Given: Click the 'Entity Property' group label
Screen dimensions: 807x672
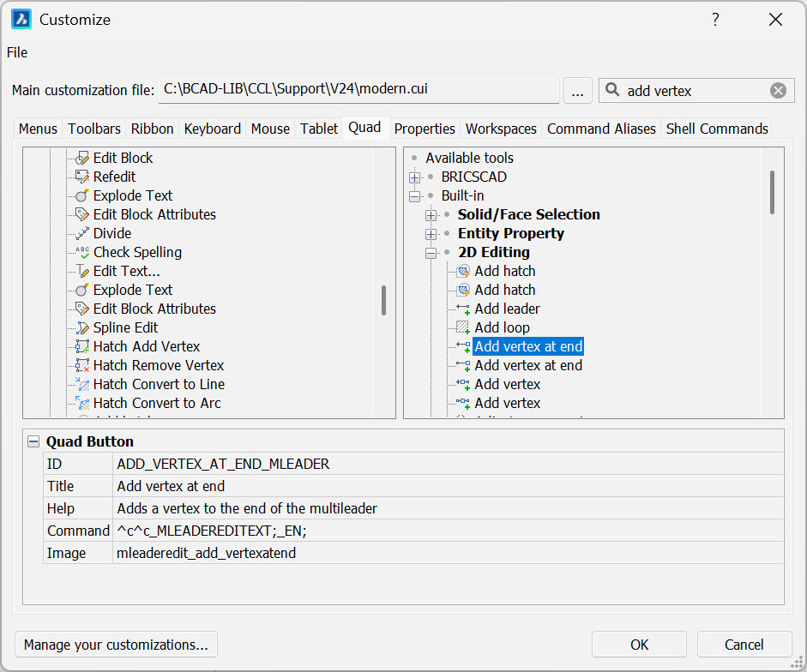Looking at the screenshot, I should pos(511,234).
